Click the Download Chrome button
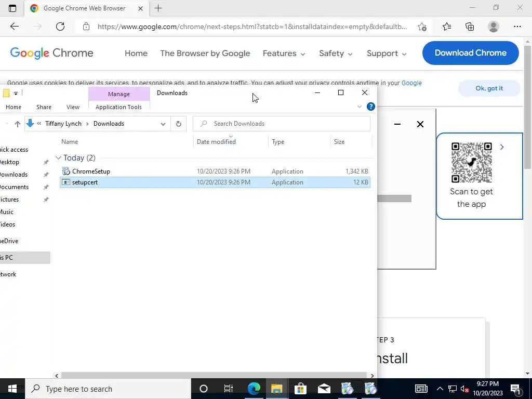The image size is (532, 399). (471, 53)
